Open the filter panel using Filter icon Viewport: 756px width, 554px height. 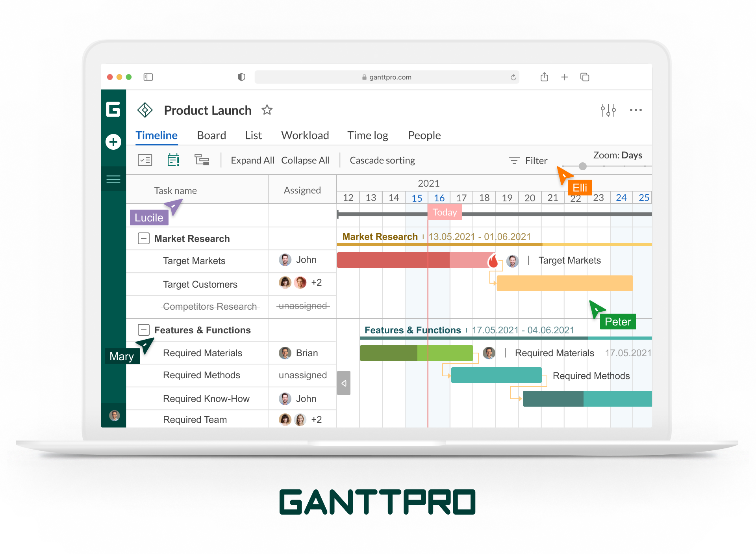(x=512, y=160)
